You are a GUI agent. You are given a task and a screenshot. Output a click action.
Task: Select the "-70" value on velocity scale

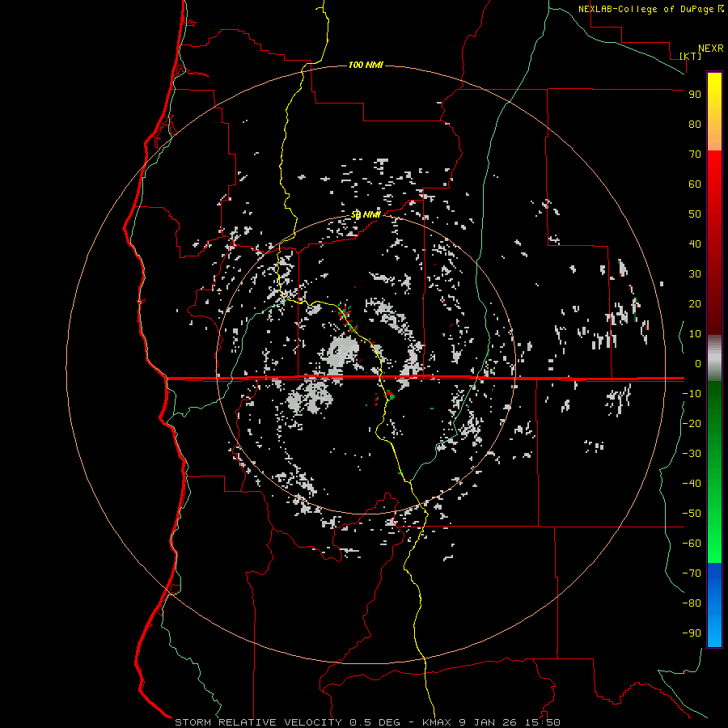tap(692, 574)
